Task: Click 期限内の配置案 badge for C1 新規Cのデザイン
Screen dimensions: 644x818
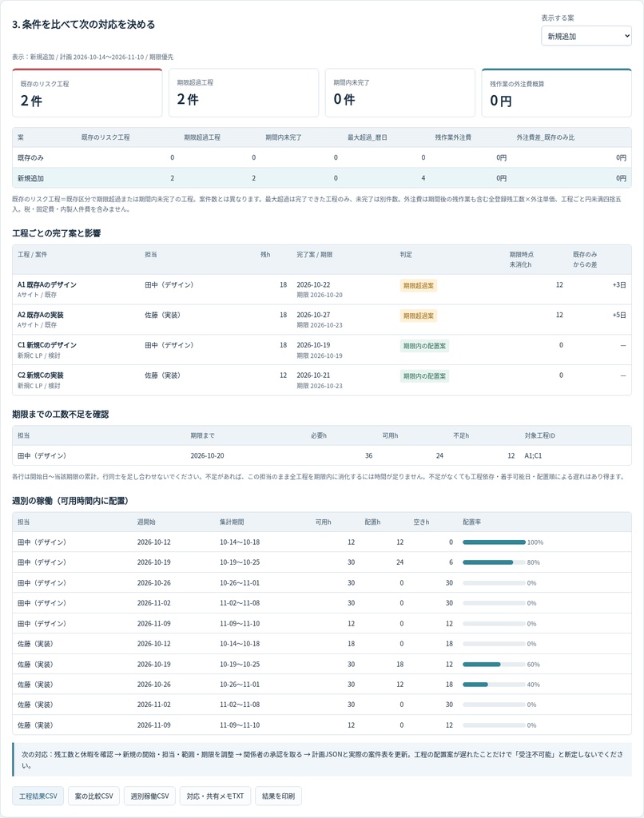Action: pyautogui.click(x=424, y=346)
